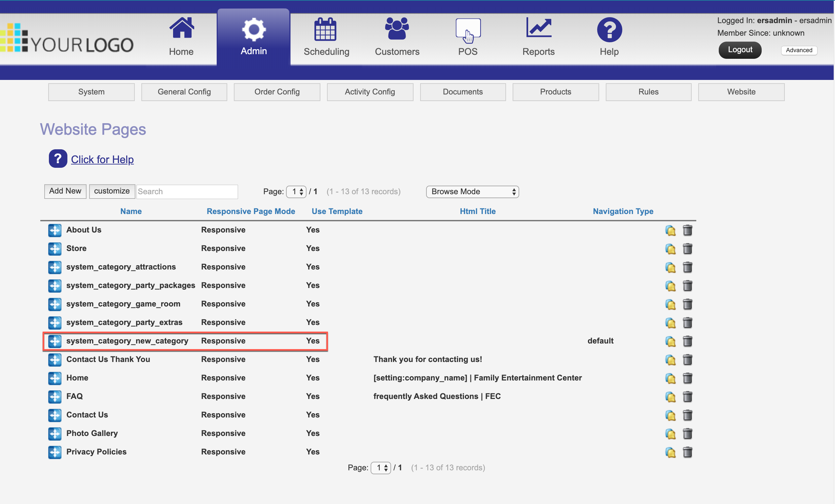Sort by the Name column header
The height and width of the screenshot is (504, 835).
click(131, 211)
